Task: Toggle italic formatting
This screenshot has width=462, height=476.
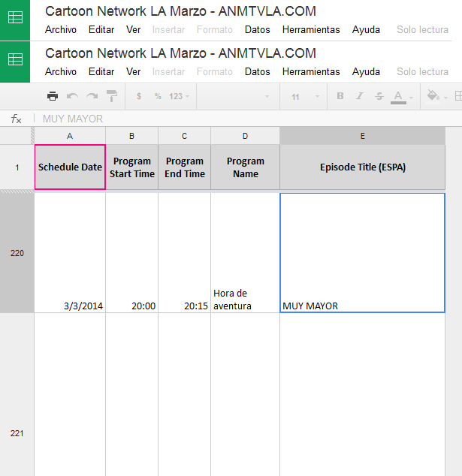Action: tap(360, 96)
